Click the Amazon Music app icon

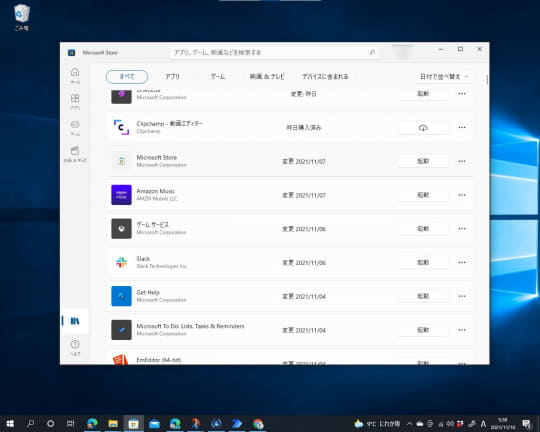121,195
